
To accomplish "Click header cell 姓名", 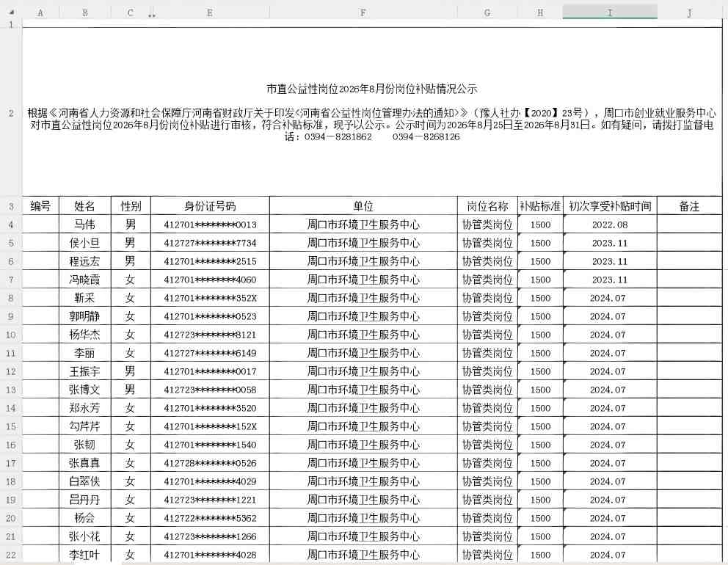I will [x=85, y=206].
